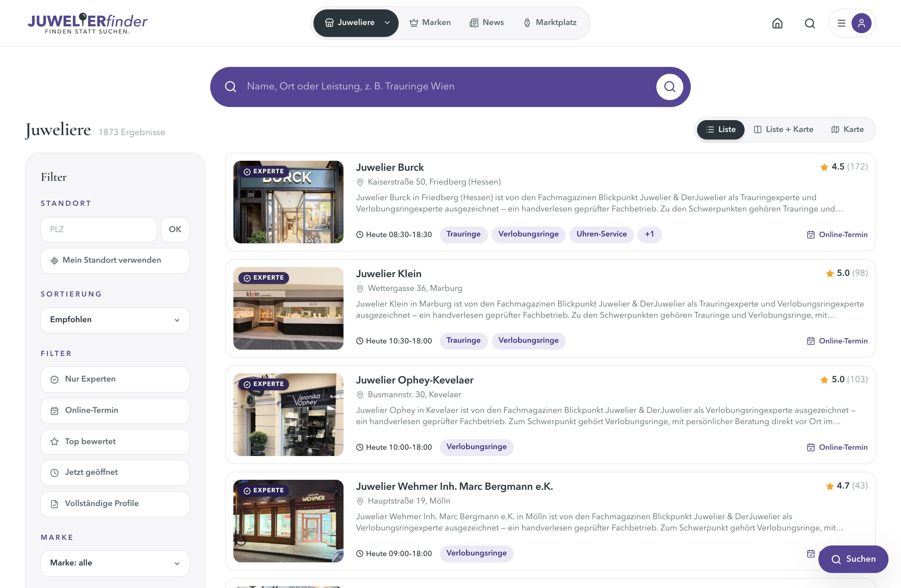Click star rating of Juwelier Burck

(843, 167)
